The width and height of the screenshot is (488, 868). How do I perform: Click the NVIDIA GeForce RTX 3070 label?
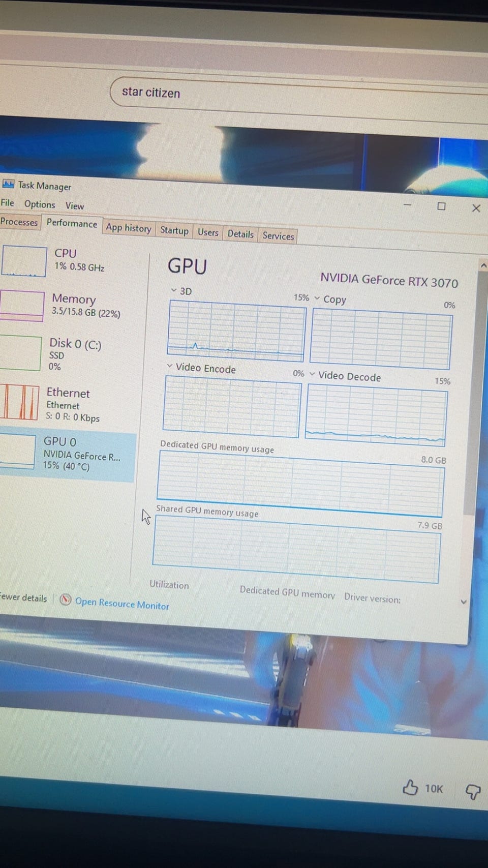[389, 280]
